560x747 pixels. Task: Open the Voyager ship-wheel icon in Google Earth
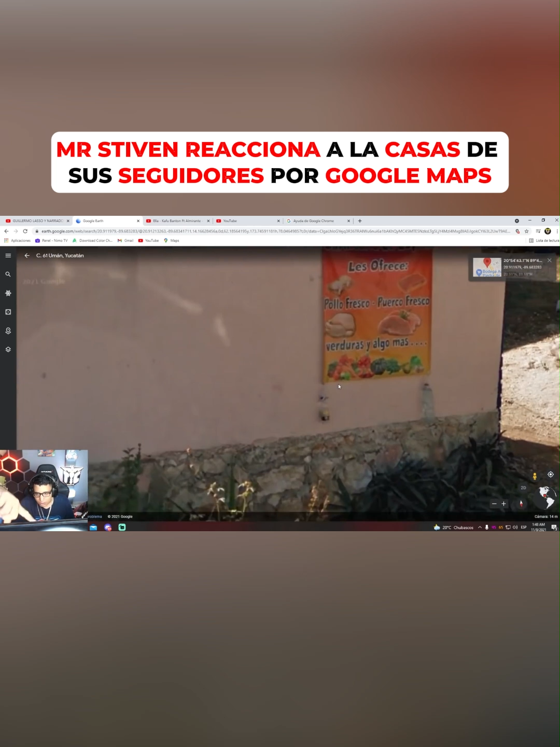point(8,293)
